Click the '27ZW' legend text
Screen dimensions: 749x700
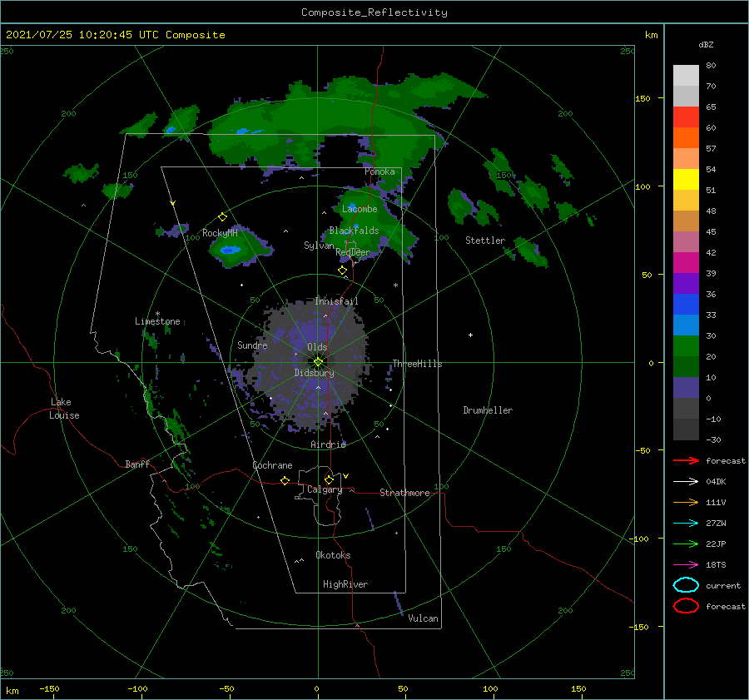point(716,524)
